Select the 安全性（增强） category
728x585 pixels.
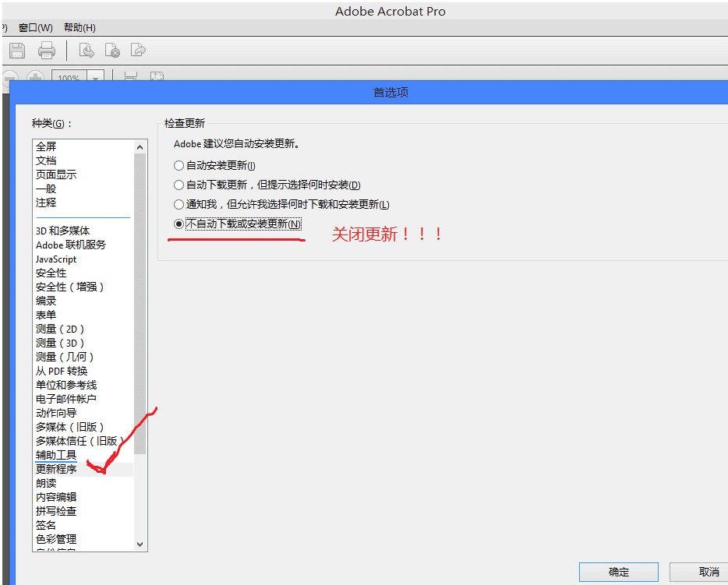coord(69,287)
